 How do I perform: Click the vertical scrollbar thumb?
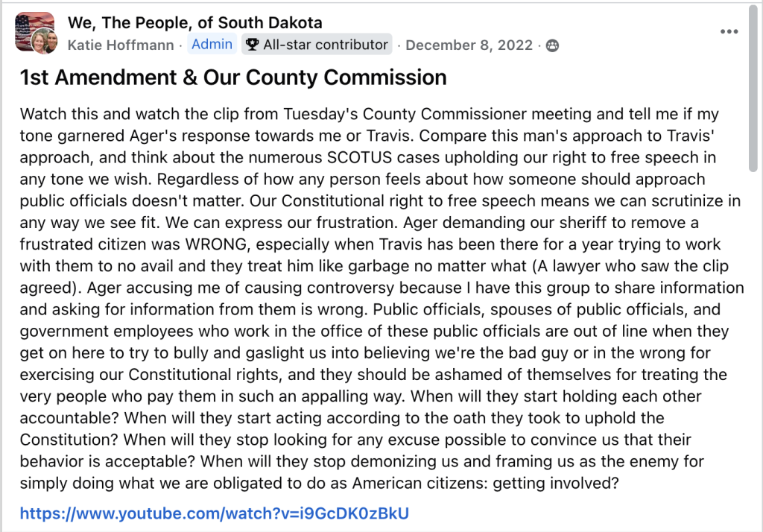[x=753, y=89]
